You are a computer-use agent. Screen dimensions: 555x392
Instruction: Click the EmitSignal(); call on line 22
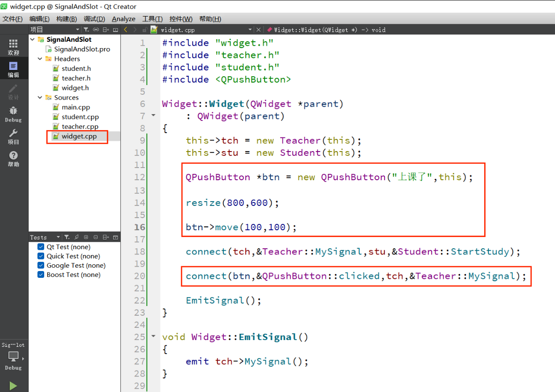tap(223, 300)
